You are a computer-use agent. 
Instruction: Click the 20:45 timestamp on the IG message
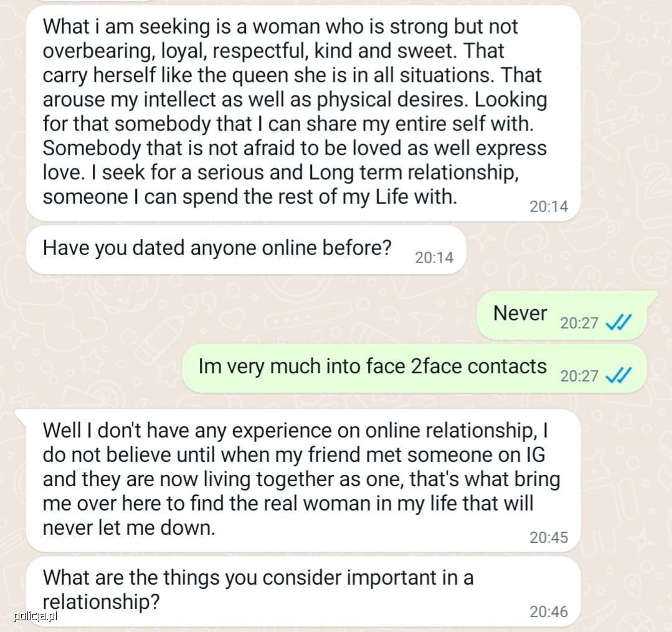click(549, 538)
